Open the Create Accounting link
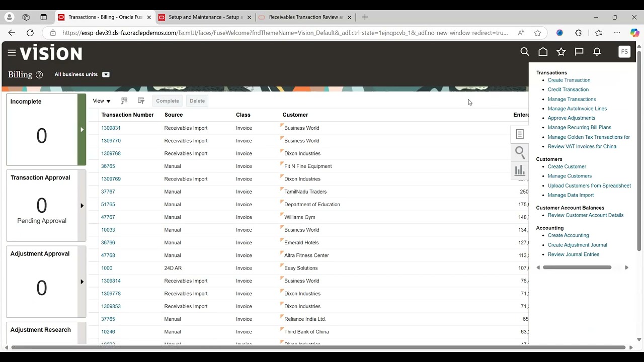The height and width of the screenshot is (362, 644). pyautogui.click(x=568, y=235)
